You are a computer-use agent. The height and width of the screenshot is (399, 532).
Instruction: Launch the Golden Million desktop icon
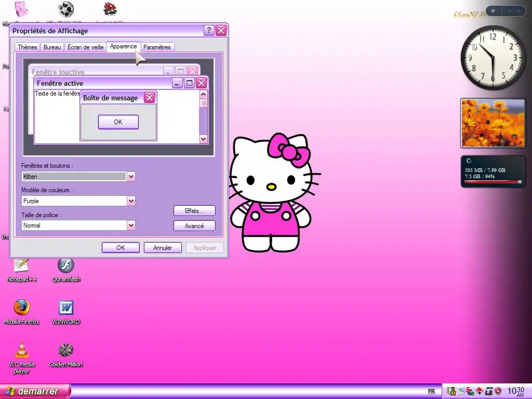pos(66,355)
